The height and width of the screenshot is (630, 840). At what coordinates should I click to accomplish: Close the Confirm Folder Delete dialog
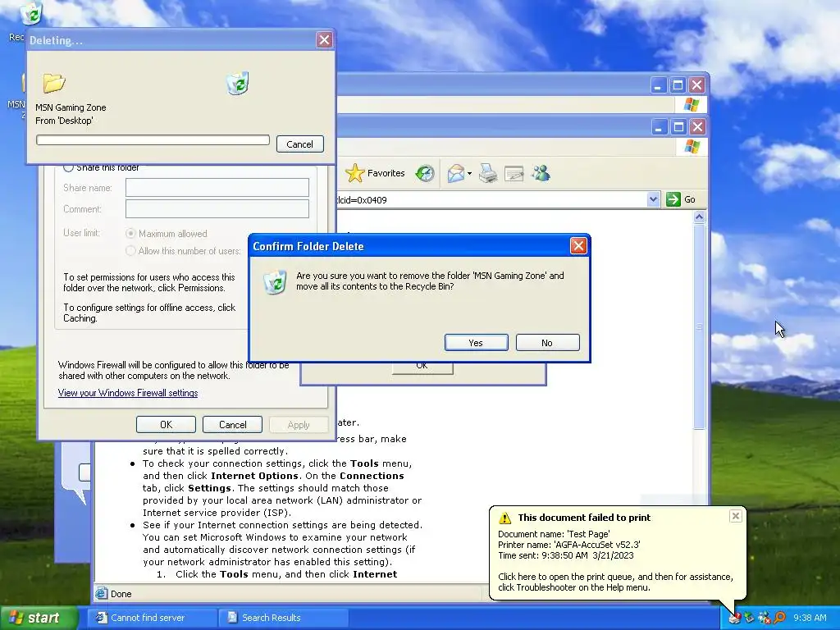[578, 246]
